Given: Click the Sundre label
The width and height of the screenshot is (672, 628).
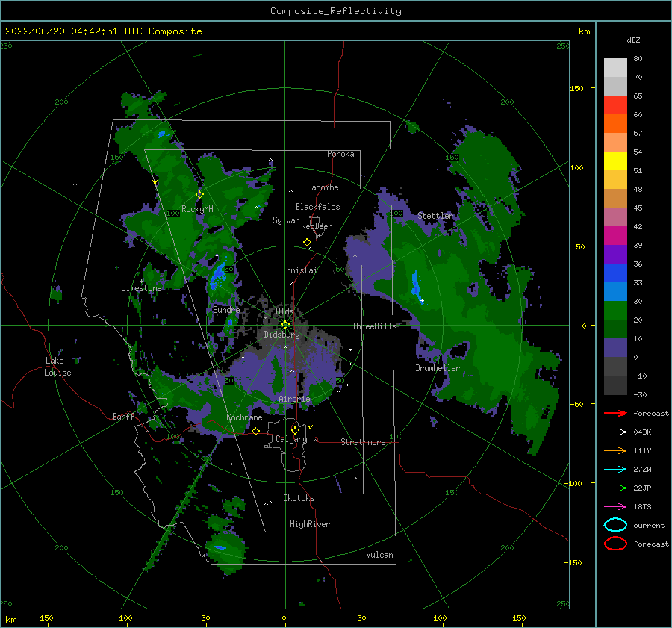Looking at the screenshot, I should coord(226,309).
